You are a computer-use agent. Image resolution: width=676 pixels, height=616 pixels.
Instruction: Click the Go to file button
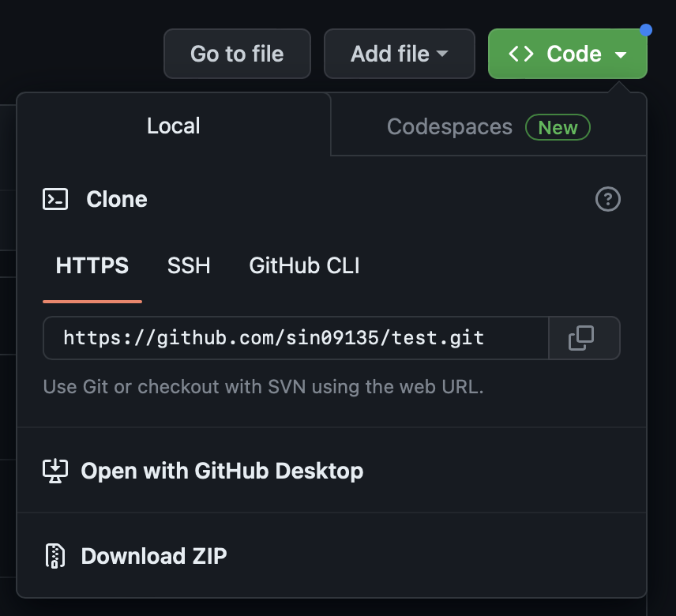[x=237, y=54]
